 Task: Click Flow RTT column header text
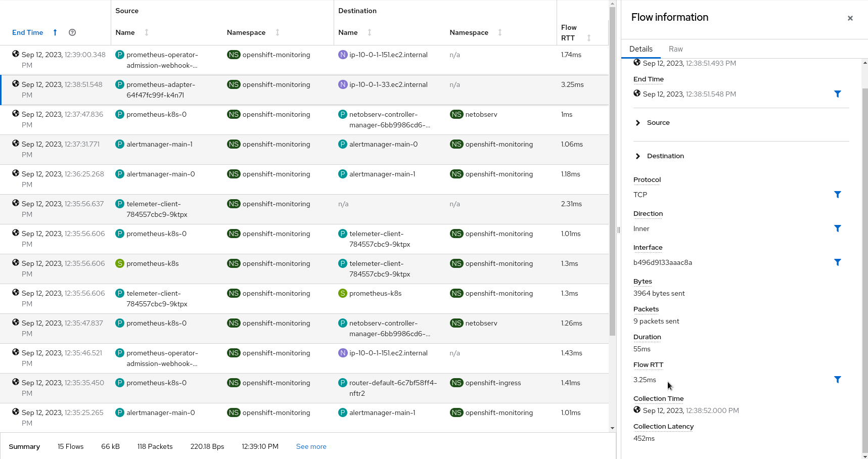569,33
